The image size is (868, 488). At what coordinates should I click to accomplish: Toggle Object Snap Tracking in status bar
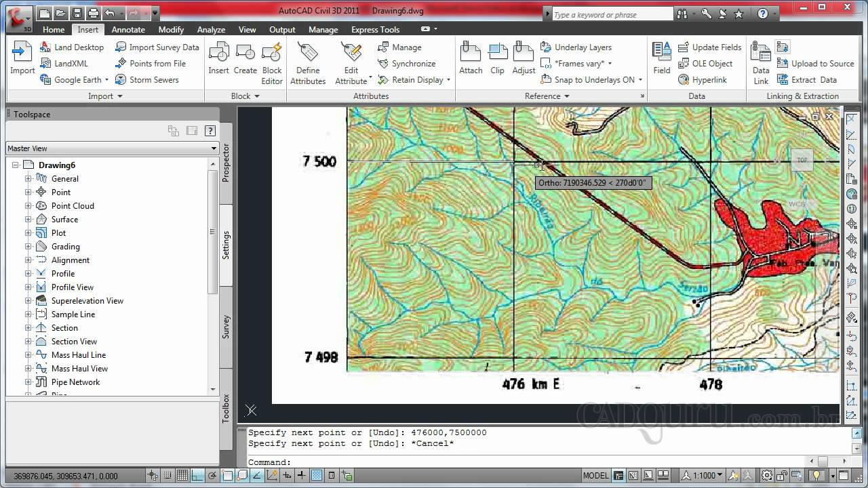pos(257,476)
